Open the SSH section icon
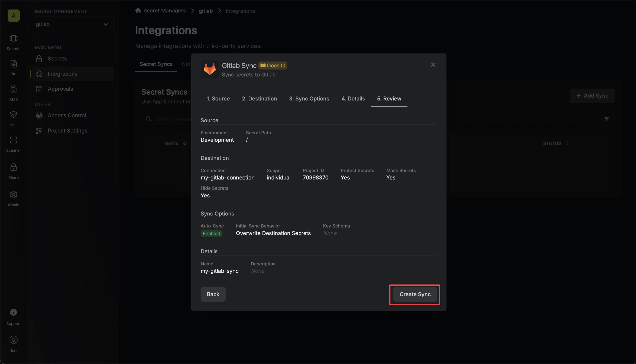The width and height of the screenshot is (636, 364). point(13,115)
